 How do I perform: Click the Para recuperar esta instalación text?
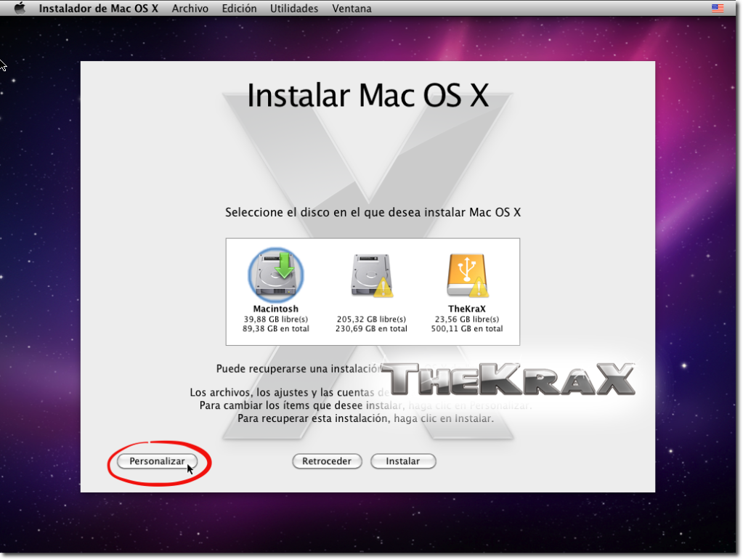[x=366, y=418]
